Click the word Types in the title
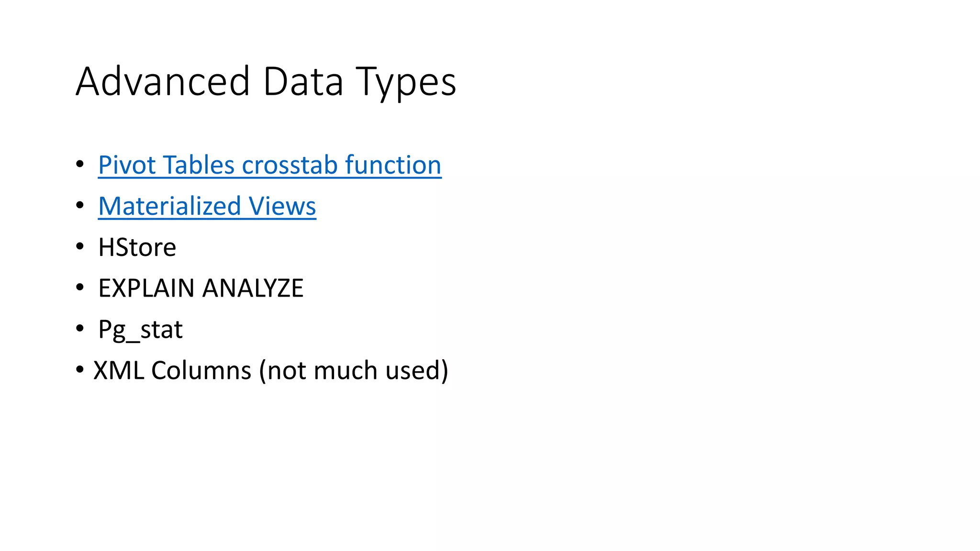This screenshot has width=980, height=551. tap(406, 82)
